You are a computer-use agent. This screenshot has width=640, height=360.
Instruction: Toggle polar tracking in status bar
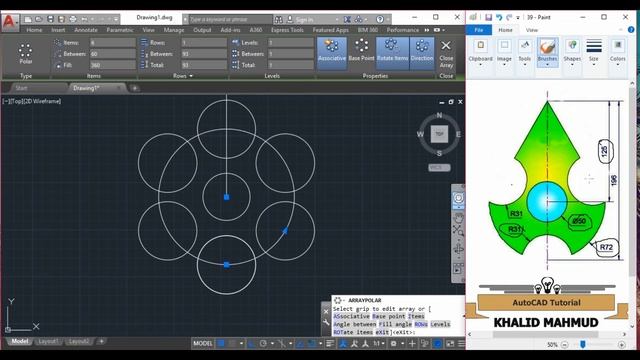pos(263,344)
